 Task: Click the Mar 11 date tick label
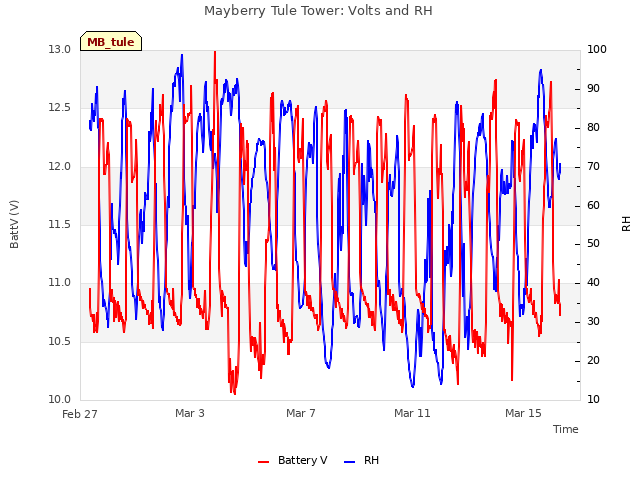412,413
